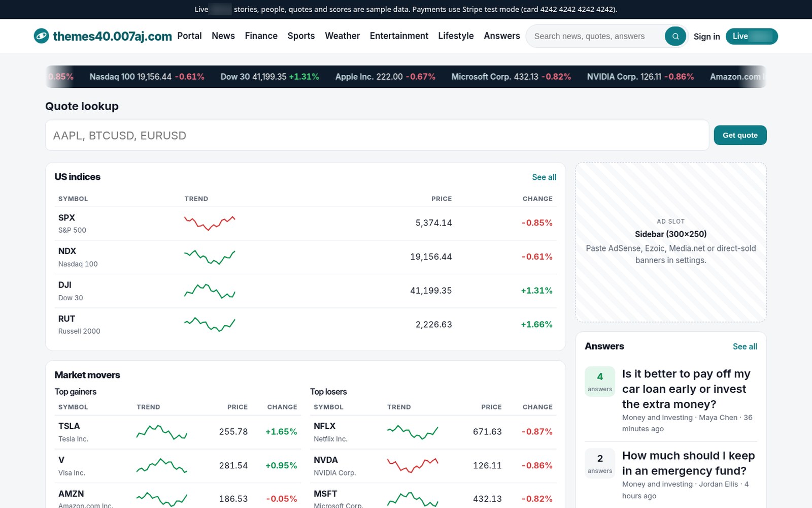Screen dimensions: 812x508
Task: Focus the Quote lookup input field
Action: coord(377,135)
